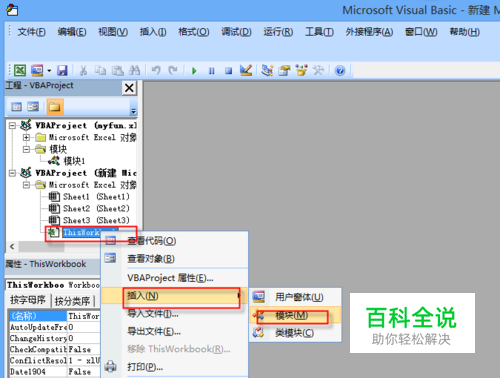
Task: Click the Break pause icon
Action: click(x=212, y=71)
